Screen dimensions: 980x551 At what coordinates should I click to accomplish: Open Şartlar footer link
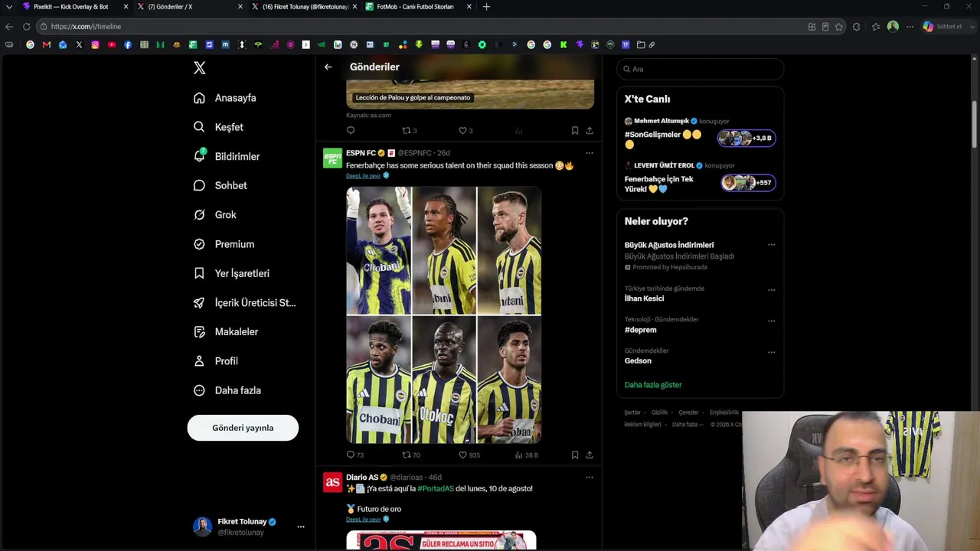point(632,412)
